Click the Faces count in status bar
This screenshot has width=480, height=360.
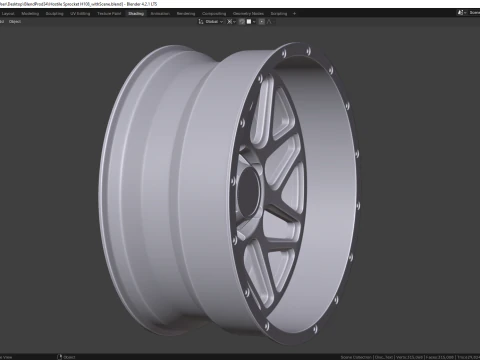click(440, 357)
